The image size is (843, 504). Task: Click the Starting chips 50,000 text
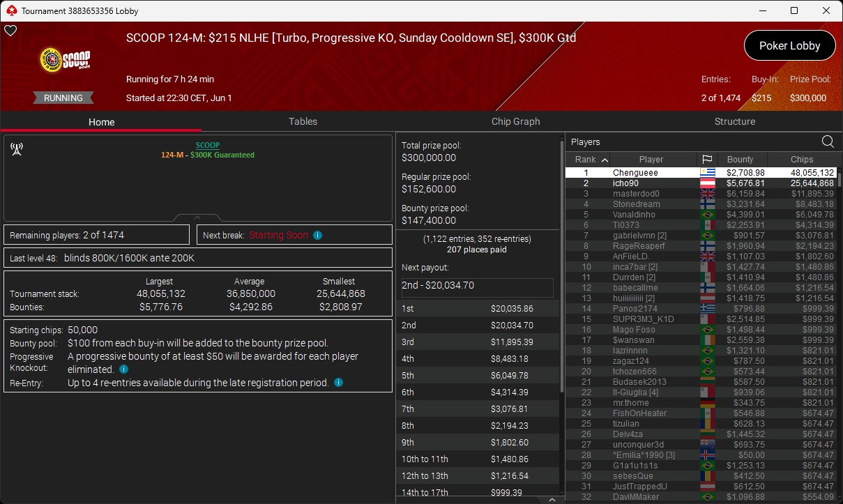click(54, 330)
